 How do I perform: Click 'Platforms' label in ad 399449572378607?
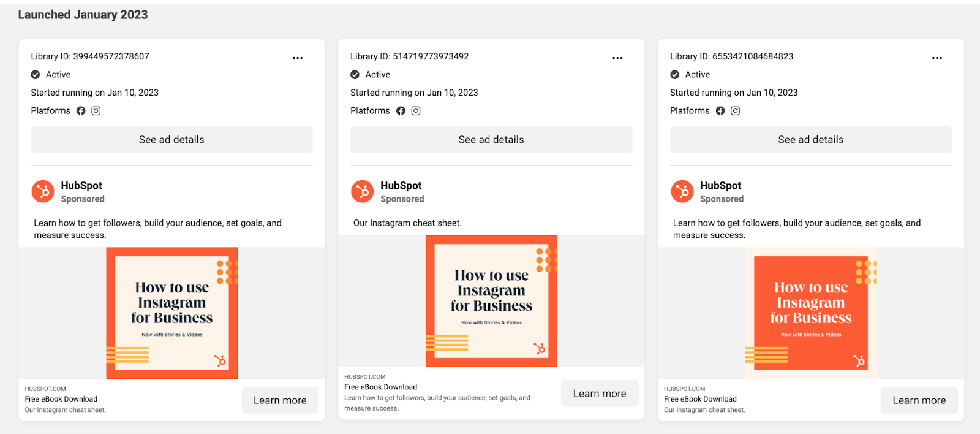click(x=51, y=111)
